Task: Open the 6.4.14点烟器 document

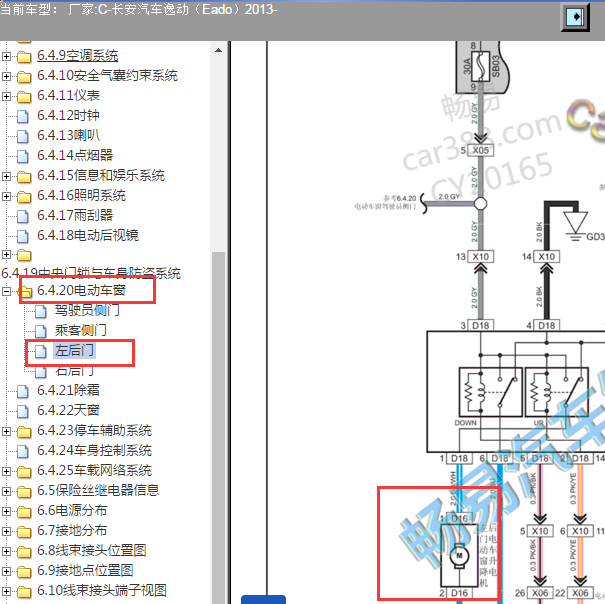Action: click(x=75, y=156)
